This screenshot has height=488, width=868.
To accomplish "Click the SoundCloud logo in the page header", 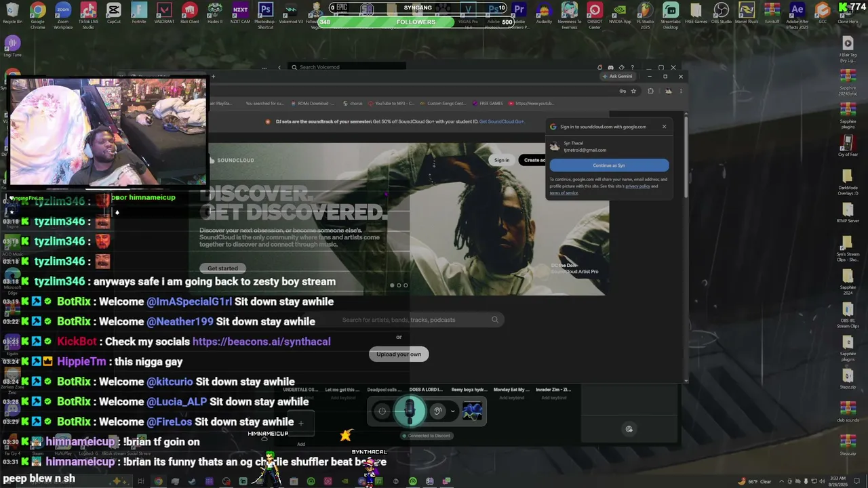I will [231, 161].
